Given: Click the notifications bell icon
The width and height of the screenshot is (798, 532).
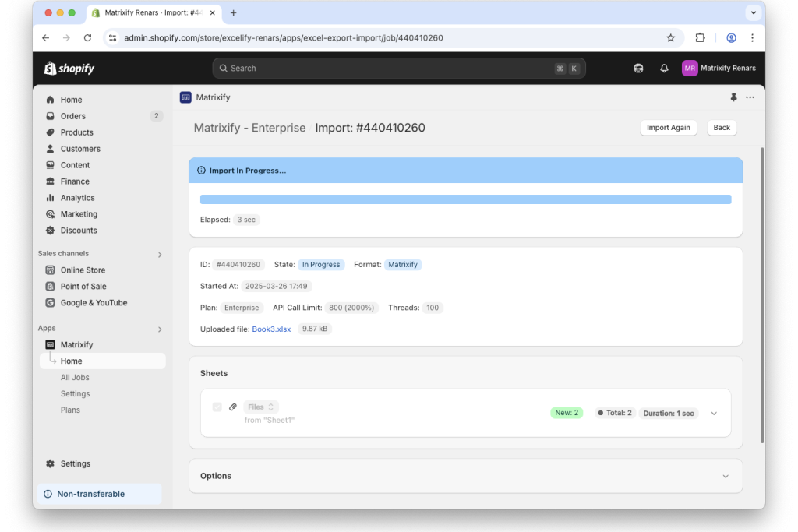Looking at the screenshot, I should tap(664, 68).
